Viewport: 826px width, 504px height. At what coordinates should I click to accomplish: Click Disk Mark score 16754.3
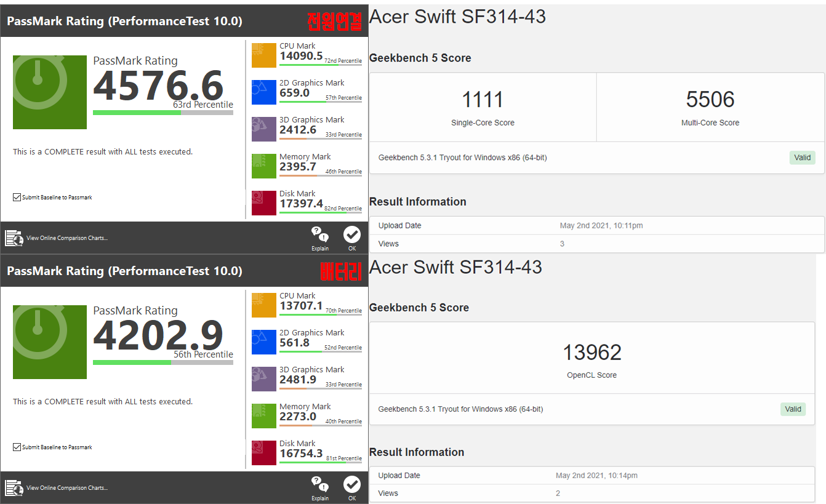pos(301,454)
